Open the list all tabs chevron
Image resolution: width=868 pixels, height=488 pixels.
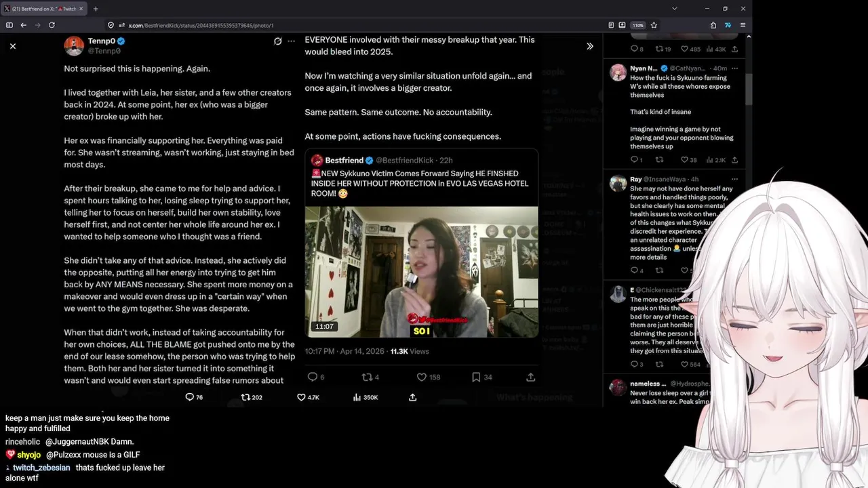[x=674, y=9]
